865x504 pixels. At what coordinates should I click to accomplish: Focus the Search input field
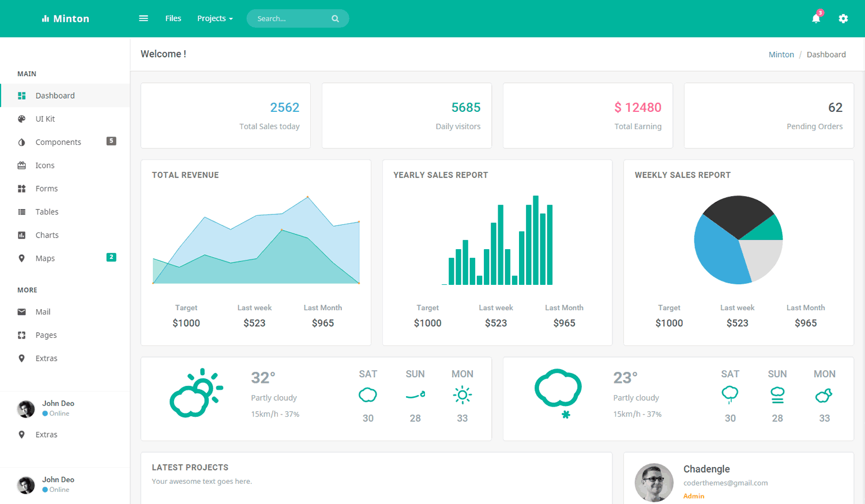(298, 18)
